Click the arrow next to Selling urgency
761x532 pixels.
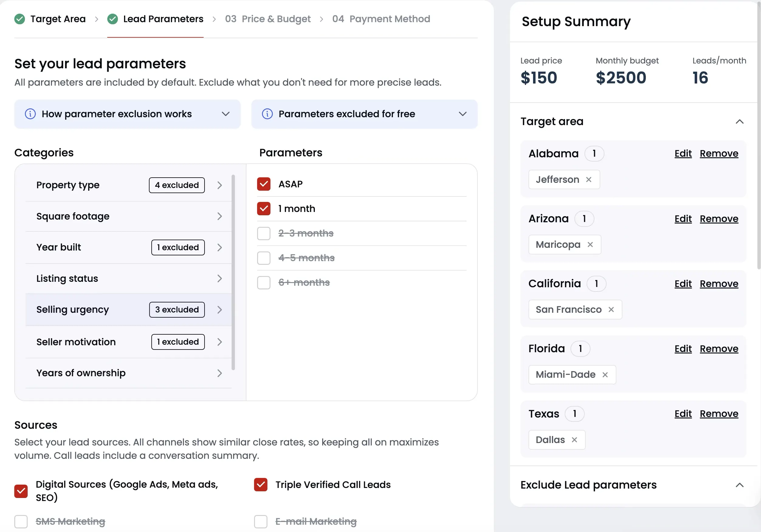(219, 310)
